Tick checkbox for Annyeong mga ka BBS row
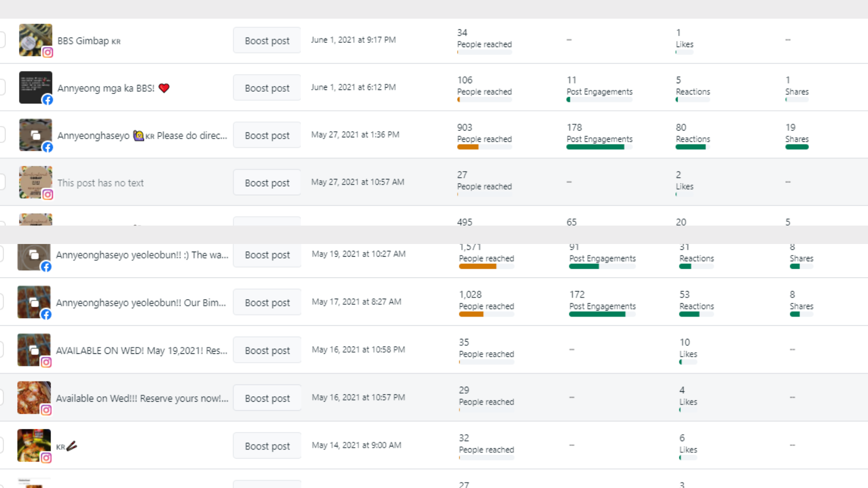The image size is (868, 488). tap(1, 87)
